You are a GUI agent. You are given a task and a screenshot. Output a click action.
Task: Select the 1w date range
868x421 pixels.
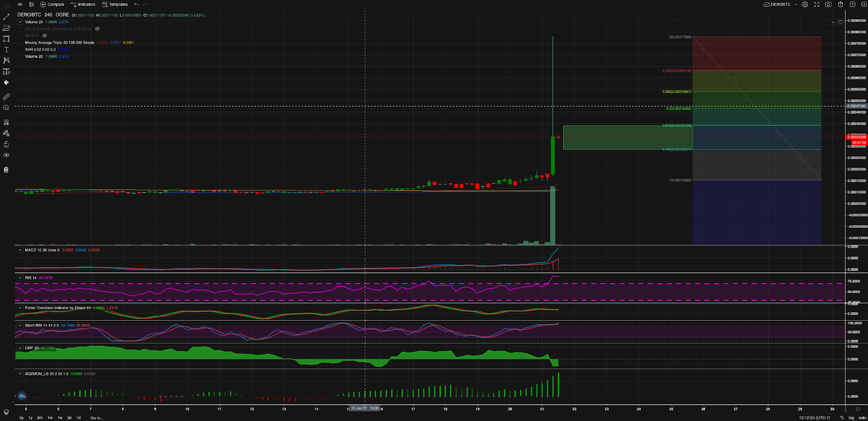tap(60, 418)
